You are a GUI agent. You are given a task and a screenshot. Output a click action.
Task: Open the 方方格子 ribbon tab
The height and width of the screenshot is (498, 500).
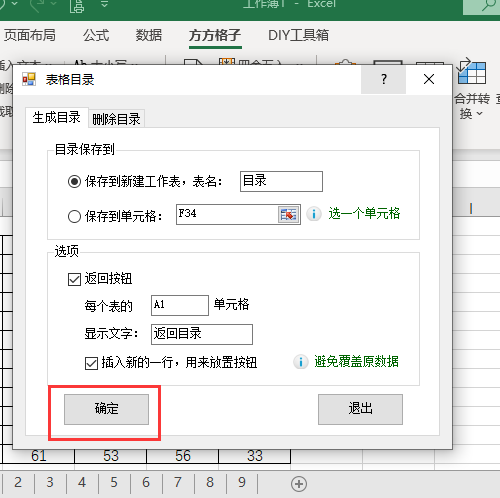(x=215, y=35)
